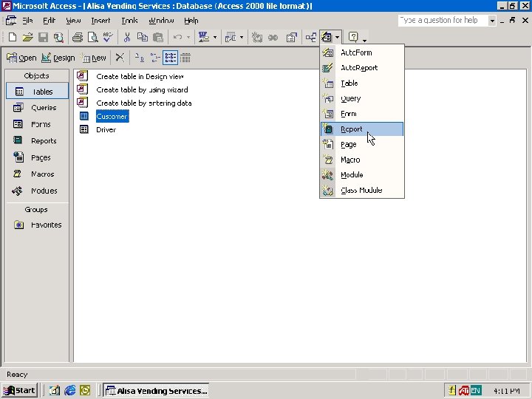Click the Delete X icon in database toolbar
532x399 pixels.
tap(120, 58)
